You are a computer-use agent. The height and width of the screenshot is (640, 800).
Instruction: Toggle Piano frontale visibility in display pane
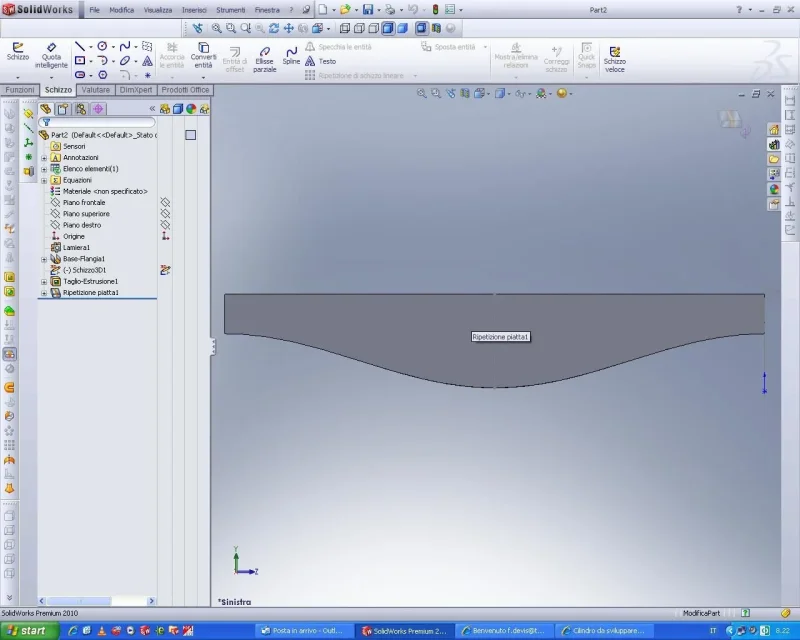[165, 203]
